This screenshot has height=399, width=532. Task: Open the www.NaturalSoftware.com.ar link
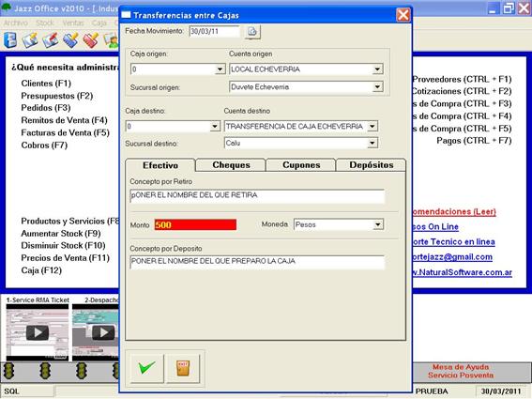coord(462,272)
